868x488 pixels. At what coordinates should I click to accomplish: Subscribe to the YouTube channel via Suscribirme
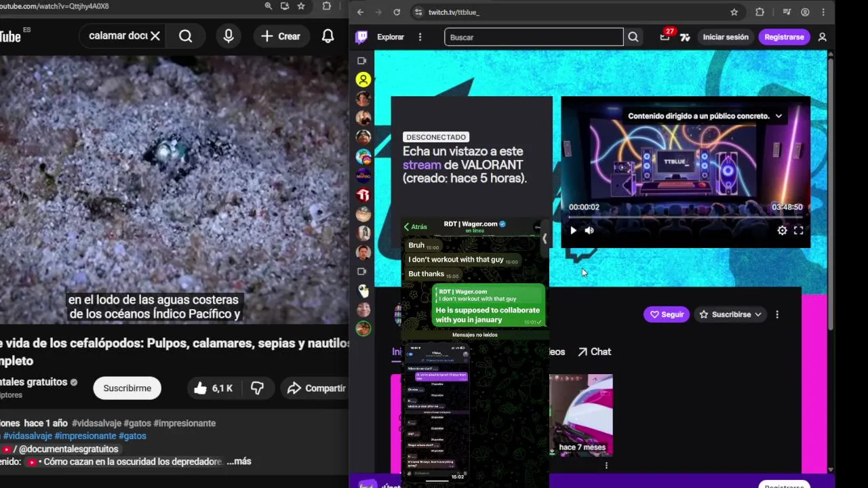pos(127,388)
